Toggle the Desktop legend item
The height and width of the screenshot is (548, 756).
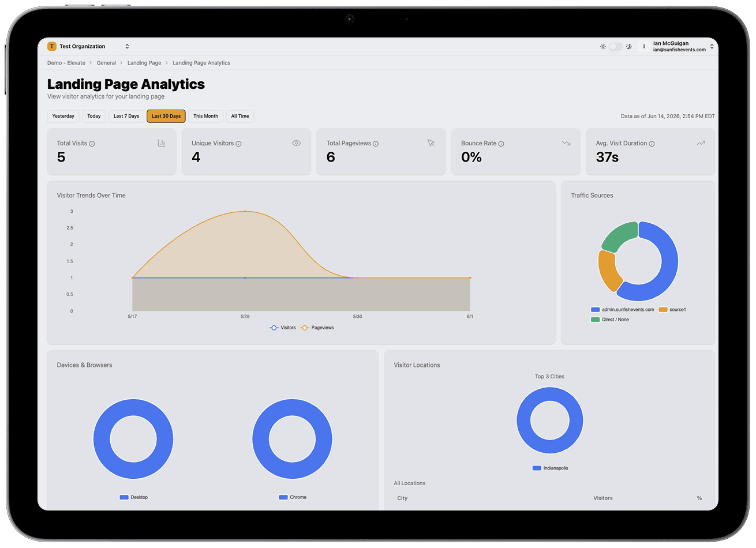(133, 497)
